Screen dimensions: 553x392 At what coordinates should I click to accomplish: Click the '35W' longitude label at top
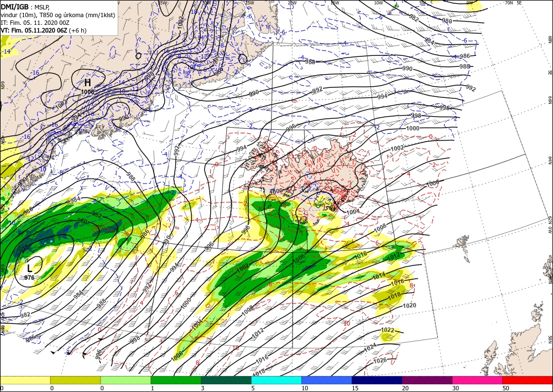(x=162, y=3)
